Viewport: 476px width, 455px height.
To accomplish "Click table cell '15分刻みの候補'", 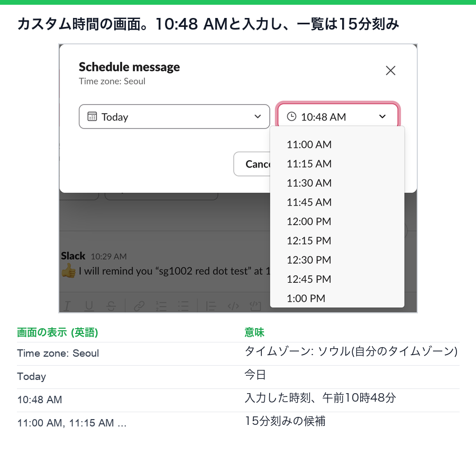I will pos(285,421).
